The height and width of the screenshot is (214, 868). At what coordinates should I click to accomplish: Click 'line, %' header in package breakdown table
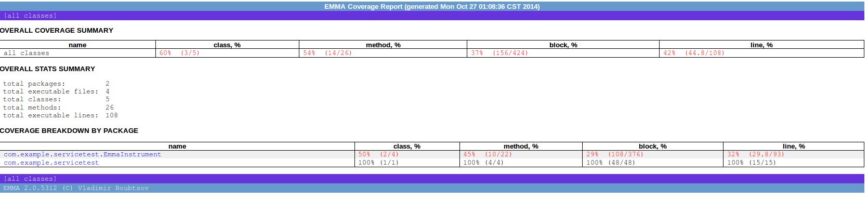[x=794, y=146]
